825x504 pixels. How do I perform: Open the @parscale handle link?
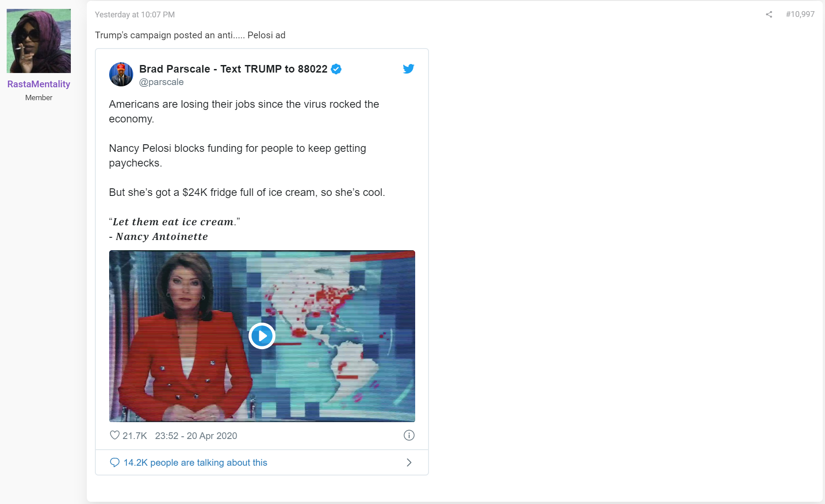pos(161,82)
